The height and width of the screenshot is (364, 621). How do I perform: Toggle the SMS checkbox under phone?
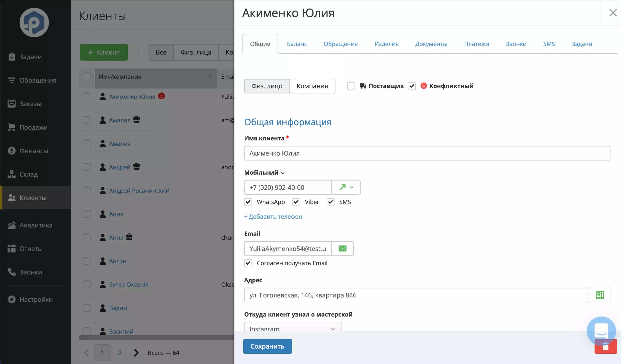pos(331,202)
